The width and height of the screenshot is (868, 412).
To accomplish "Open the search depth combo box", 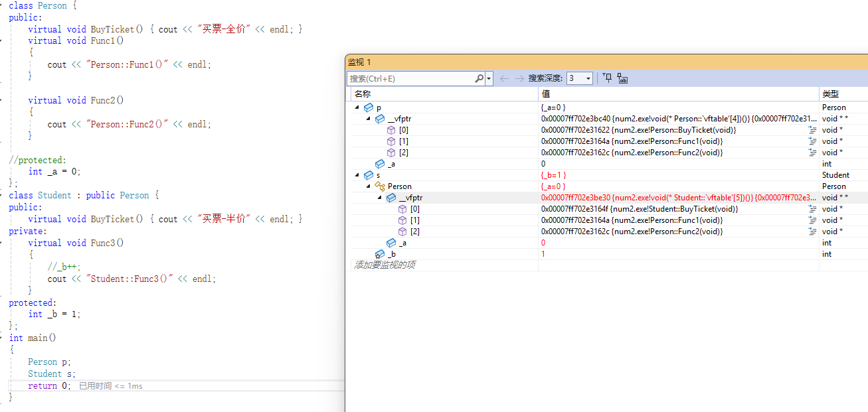I will pos(579,78).
